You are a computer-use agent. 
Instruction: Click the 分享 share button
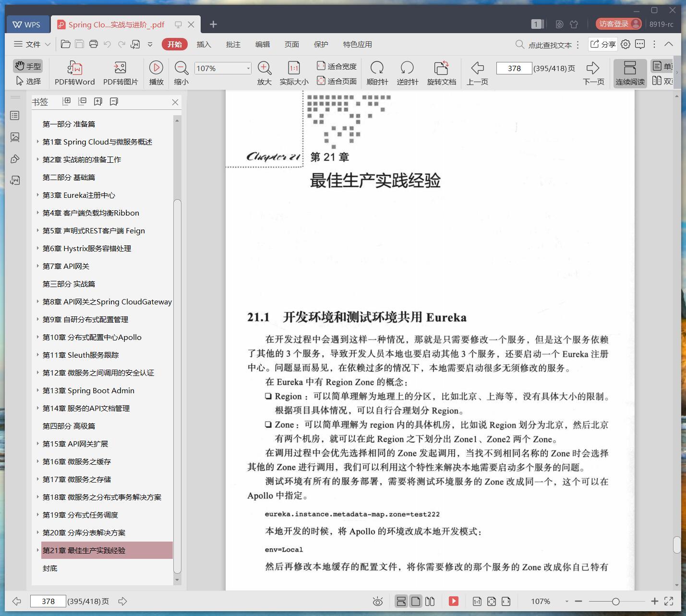pyautogui.click(x=602, y=44)
